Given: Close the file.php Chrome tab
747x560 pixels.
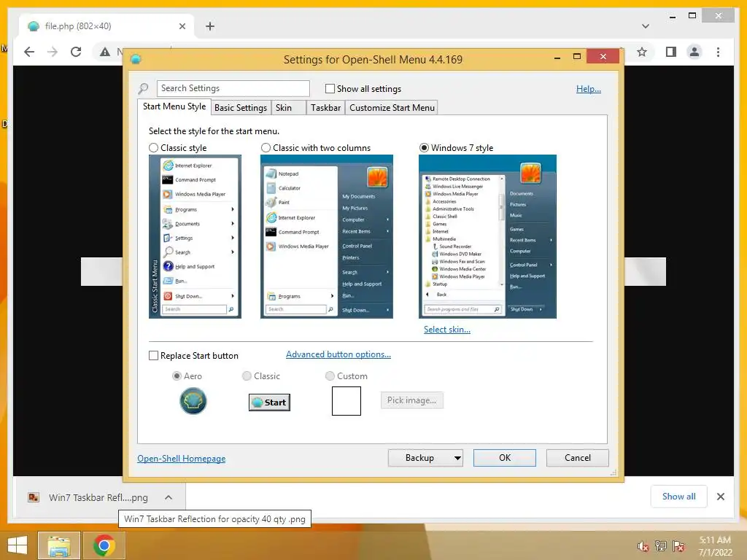Looking at the screenshot, I should click(182, 26).
